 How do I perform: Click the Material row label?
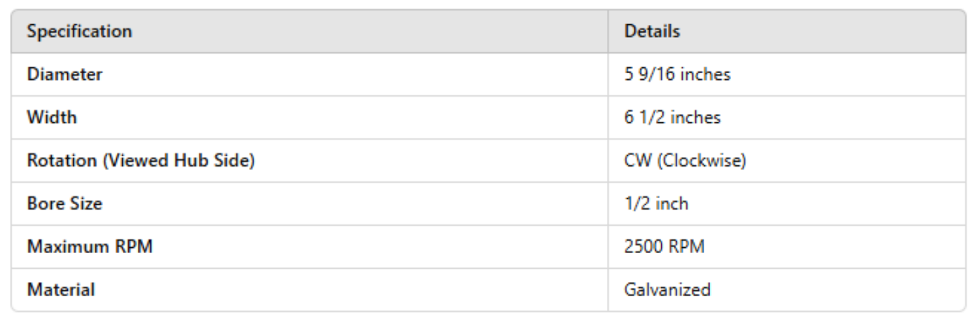click(61, 290)
